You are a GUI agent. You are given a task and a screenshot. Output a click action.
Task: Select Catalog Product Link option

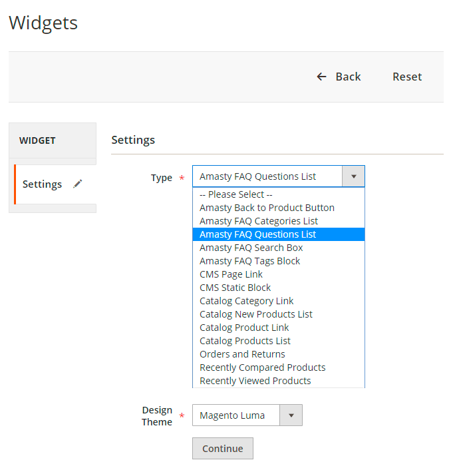point(279,328)
